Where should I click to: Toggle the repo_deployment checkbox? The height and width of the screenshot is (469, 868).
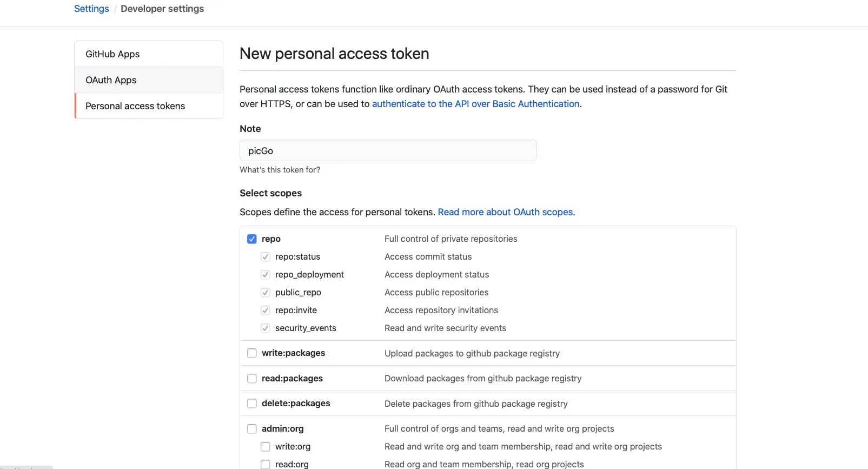click(x=266, y=275)
